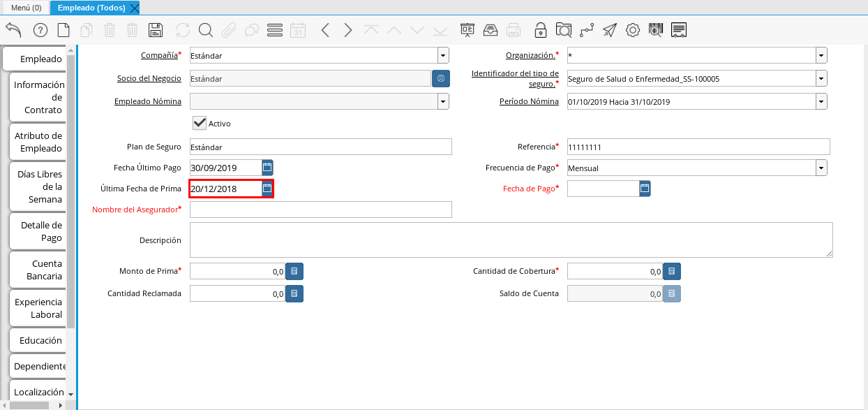Switch to the Menú (0) tab

click(x=26, y=8)
